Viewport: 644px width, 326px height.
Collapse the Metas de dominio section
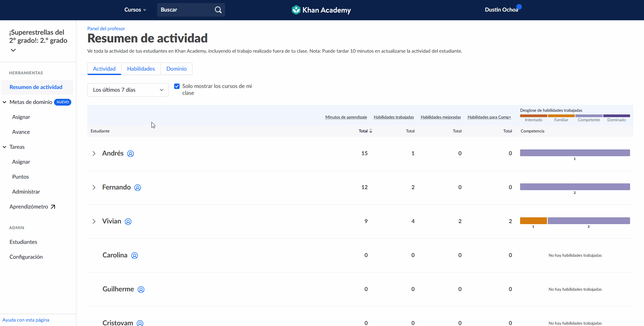coord(4,102)
